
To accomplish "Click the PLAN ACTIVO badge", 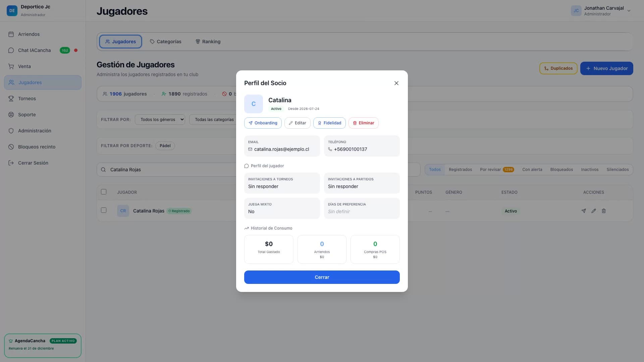I will (x=63, y=341).
